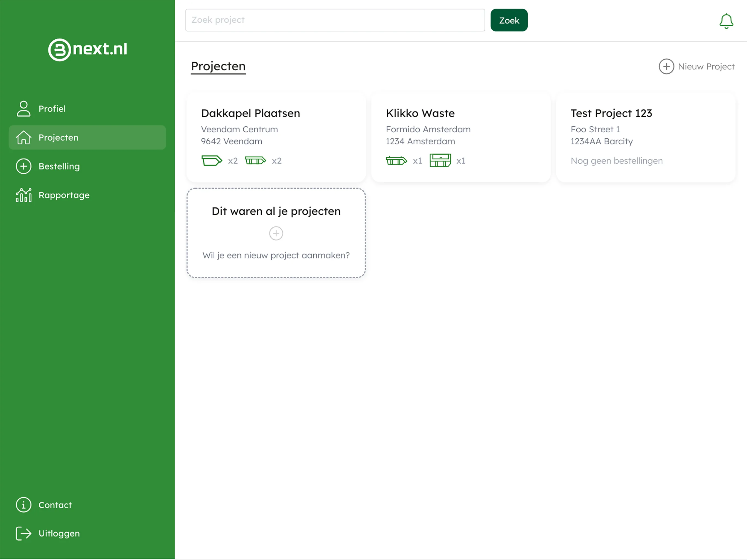Open the notifications bell
Image resolution: width=747 pixels, height=560 pixels.
click(726, 21)
